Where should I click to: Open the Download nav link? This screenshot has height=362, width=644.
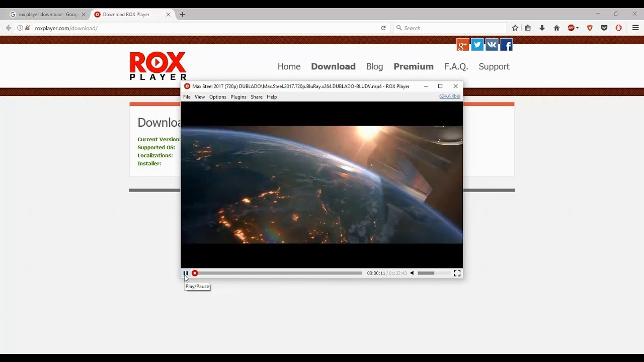point(333,66)
